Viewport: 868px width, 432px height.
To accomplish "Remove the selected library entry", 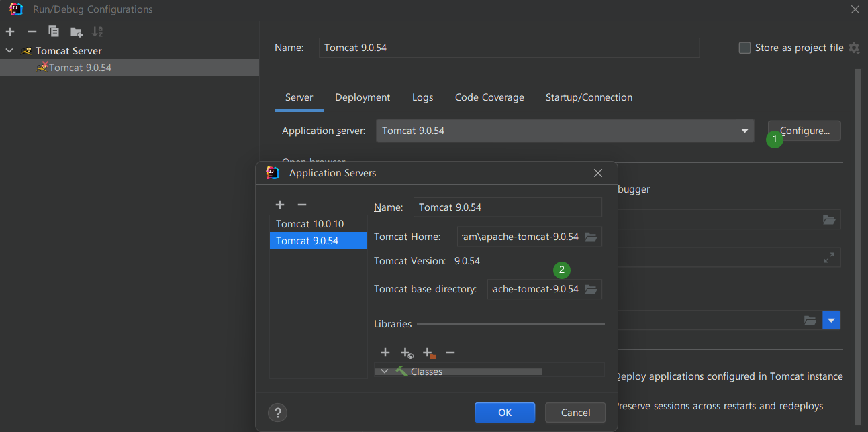I will coord(450,352).
